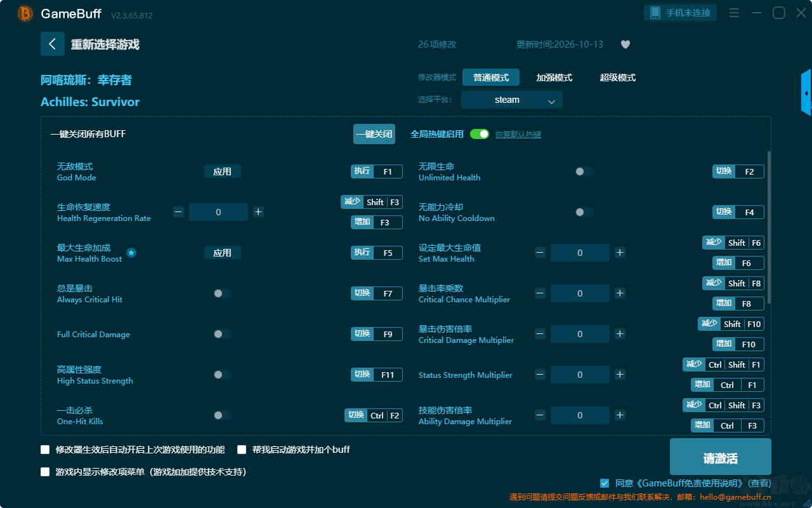
Task: Turn on Full Critical Damage toggle
Action: coord(222,334)
